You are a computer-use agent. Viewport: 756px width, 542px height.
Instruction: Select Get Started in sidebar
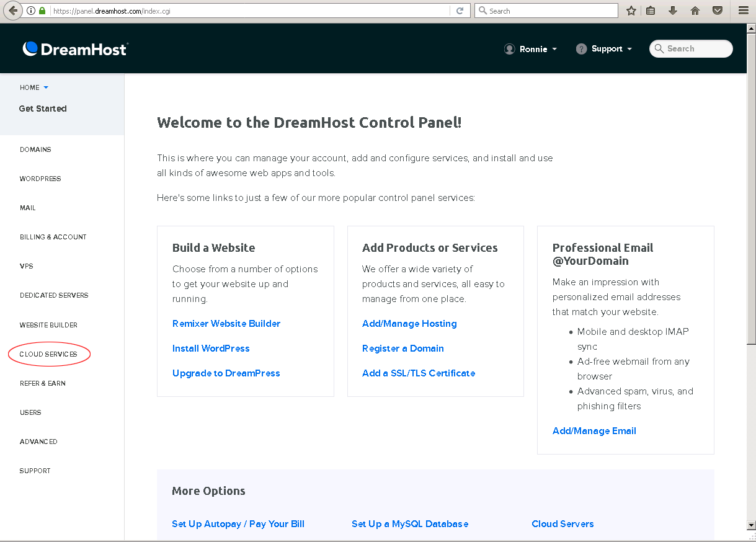pos(43,109)
